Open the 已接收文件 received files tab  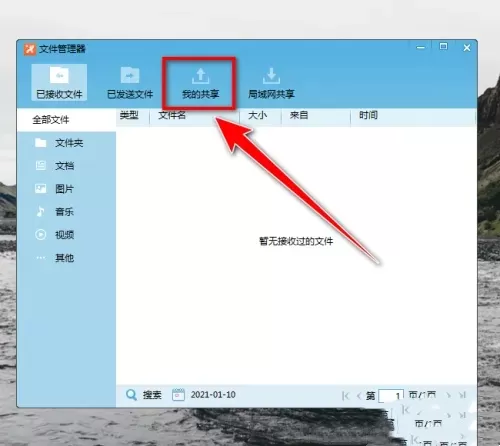[x=59, y=82]
